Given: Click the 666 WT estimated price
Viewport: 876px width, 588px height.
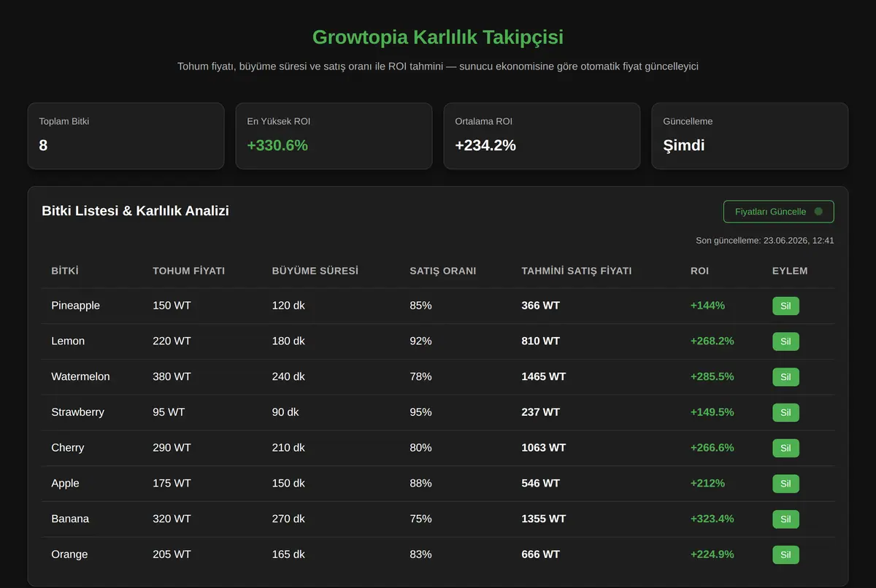Looking at the screenshot, I should [x=540, y=554].
